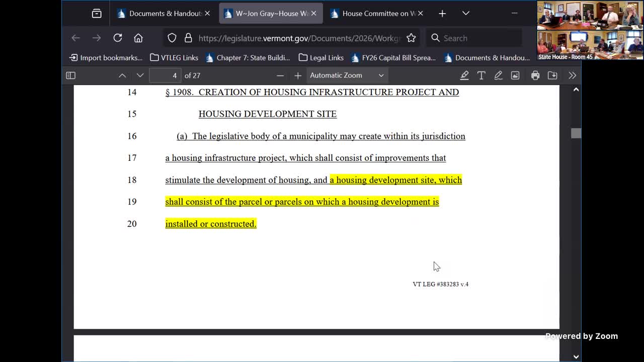
Task: Expand the PDF tools overflow menu
Action: click(x=572, y=75)
